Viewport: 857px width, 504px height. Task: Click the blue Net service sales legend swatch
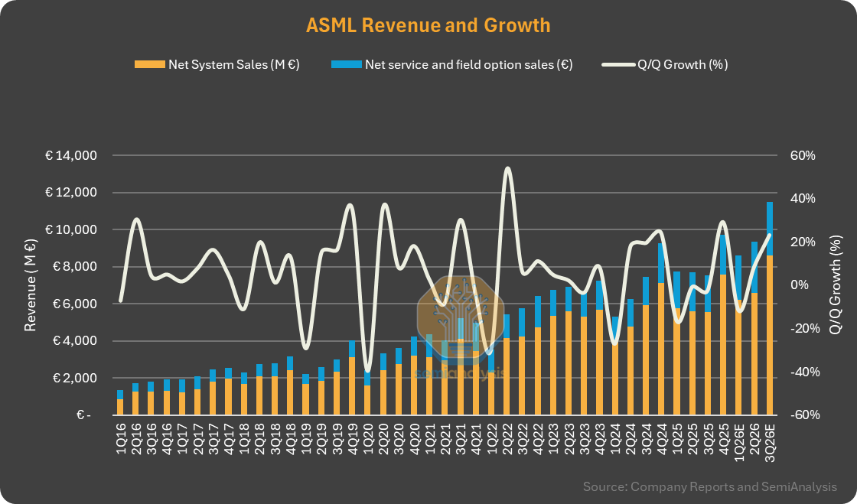tap(347, 64)
